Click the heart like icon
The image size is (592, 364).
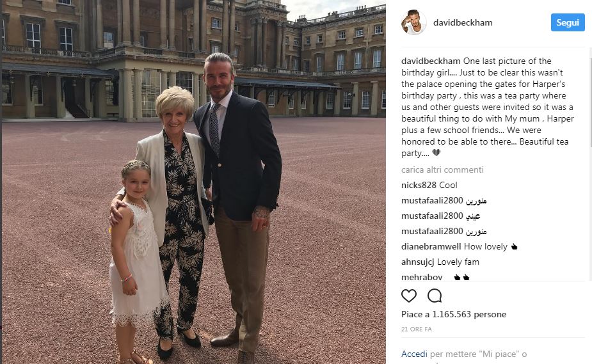(409, 296)
